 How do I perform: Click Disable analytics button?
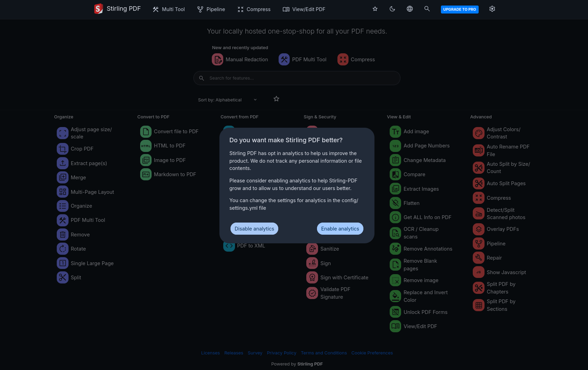(x=254, y=229)
